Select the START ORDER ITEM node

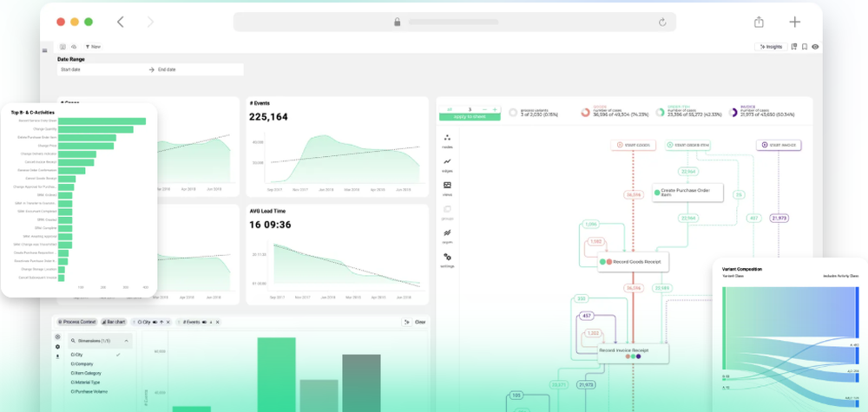(x=688, y=145)
